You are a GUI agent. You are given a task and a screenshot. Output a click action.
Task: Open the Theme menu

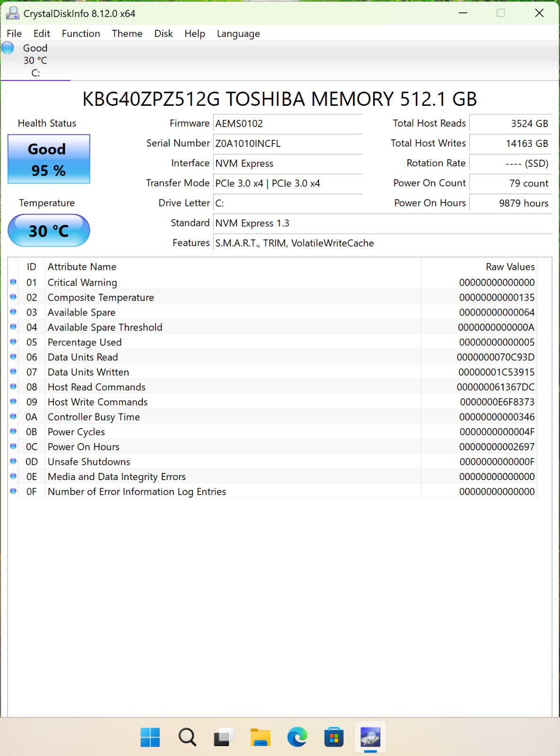tap(127, 34)
